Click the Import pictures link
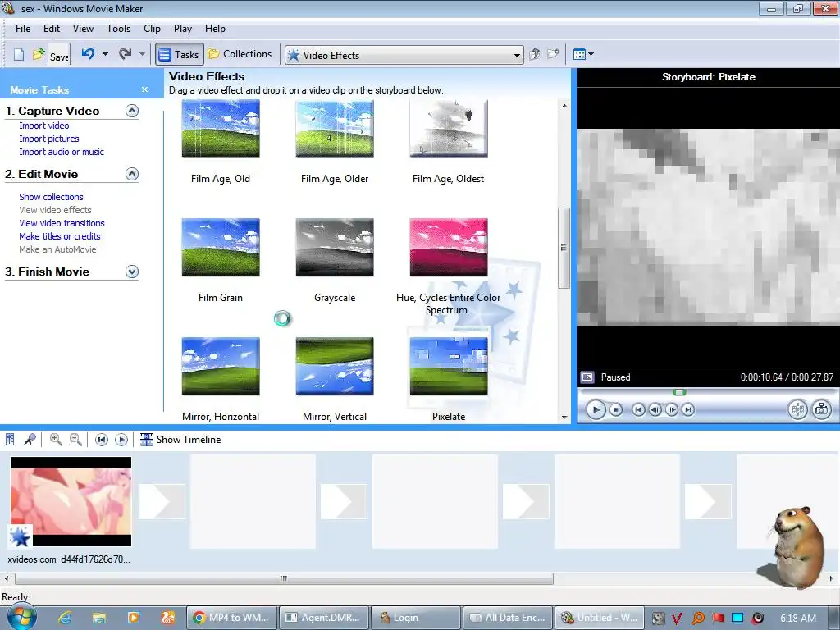 (48, 139)
